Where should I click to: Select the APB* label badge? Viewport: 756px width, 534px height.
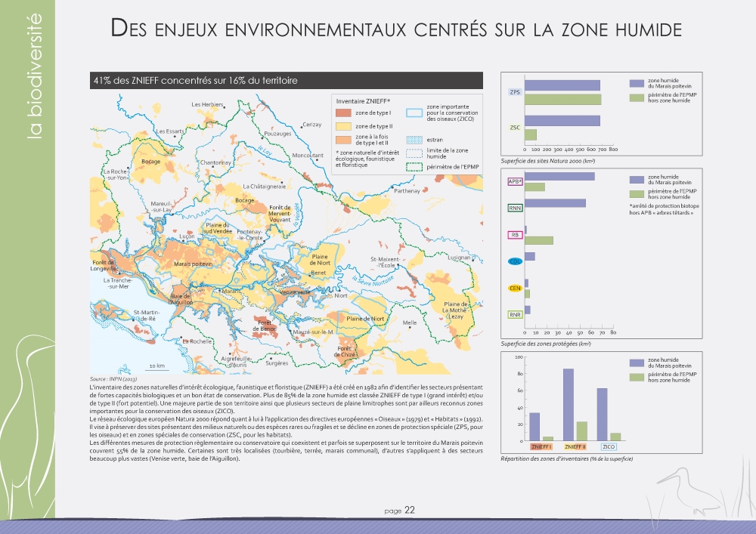pos(515,181)
